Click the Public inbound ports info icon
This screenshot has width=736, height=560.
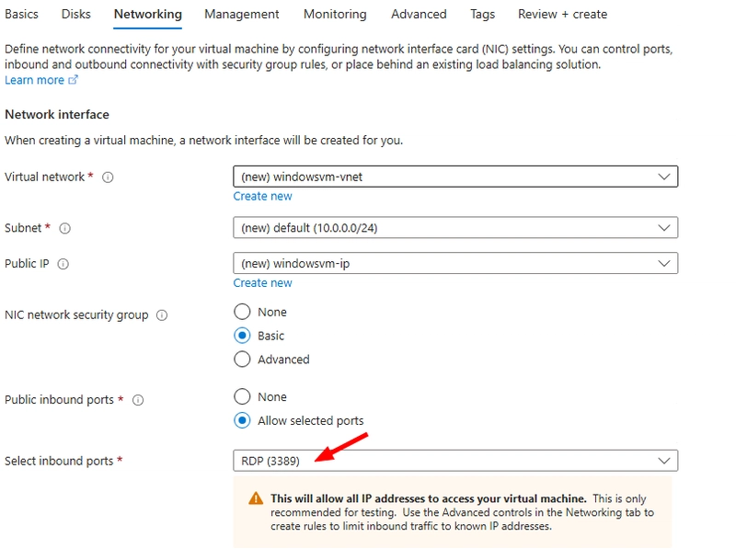pyautogui.click(x=137, y=400)
